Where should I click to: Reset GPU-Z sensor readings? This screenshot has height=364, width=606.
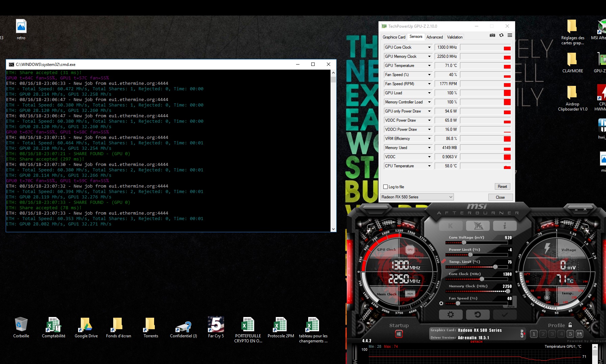pos(502,186)
